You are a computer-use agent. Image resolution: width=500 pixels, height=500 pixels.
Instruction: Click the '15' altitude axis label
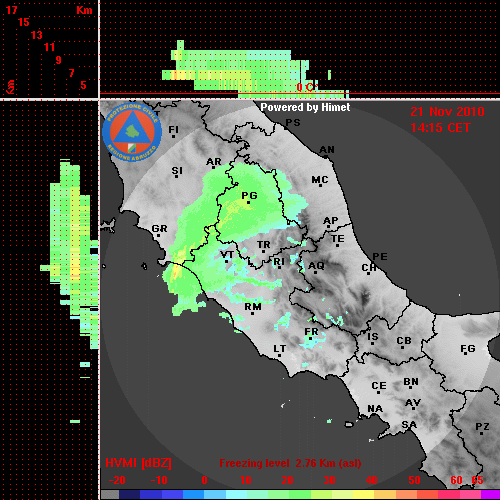pos(24,22)
